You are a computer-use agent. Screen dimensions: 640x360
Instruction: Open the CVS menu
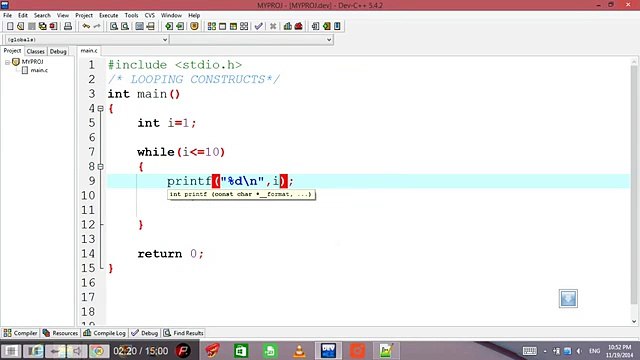point(150,15)
